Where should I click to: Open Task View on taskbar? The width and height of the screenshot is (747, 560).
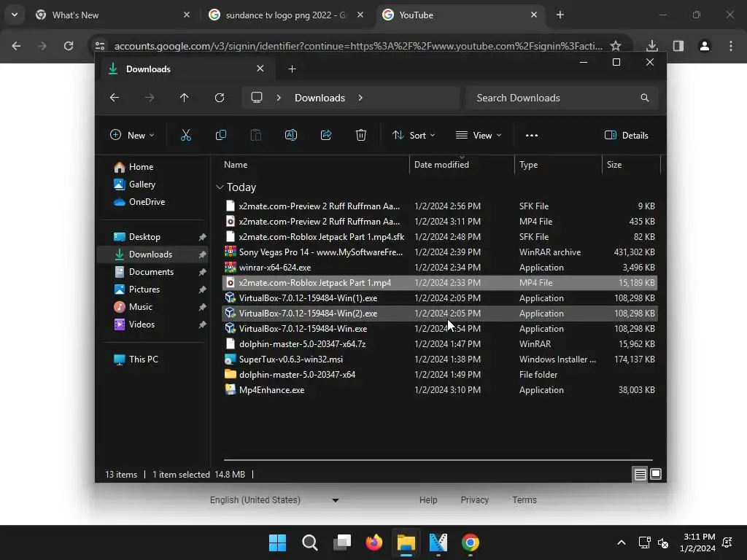[342, 542]
